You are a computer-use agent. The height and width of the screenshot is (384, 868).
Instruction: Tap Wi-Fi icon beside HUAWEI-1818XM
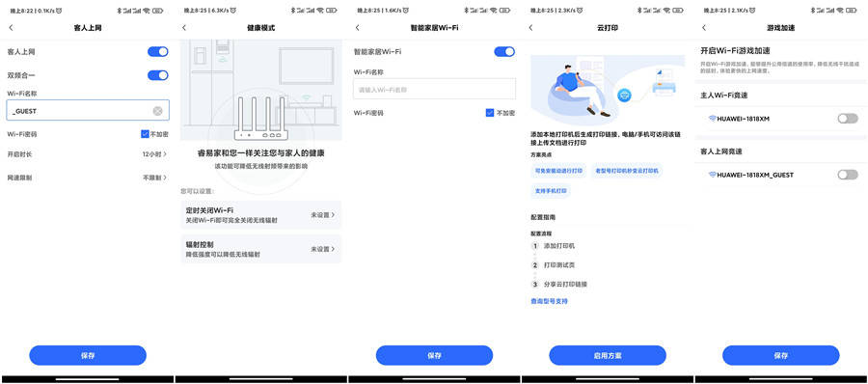coord(713,118)
